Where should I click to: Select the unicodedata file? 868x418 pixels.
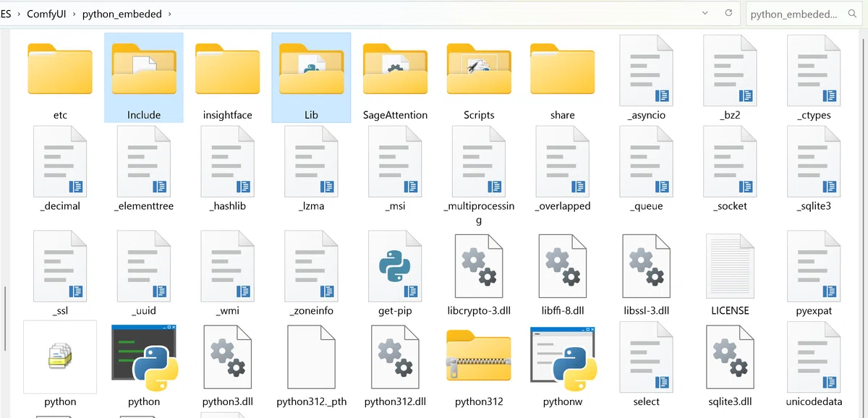[x=814, y=364]
